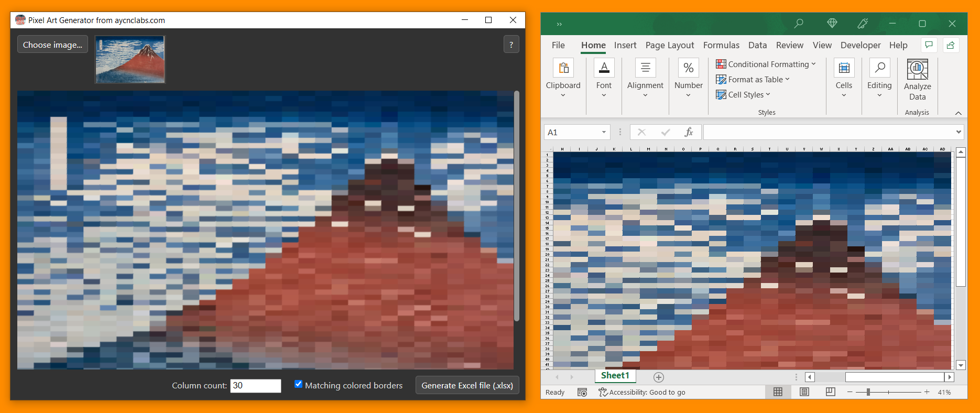Click Excel horizontal scrollbar left arrow
This screenshot has height=413, width=980.
tap(810, 377)
